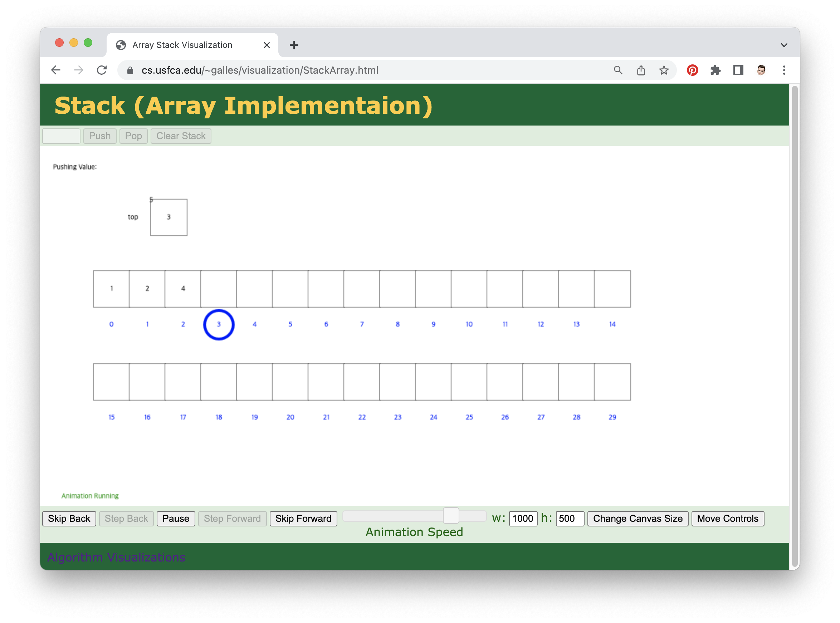This screenshot has width=840, height=623.
Task: Select the Array Stack Visualization tab
Action: (182, 45)
